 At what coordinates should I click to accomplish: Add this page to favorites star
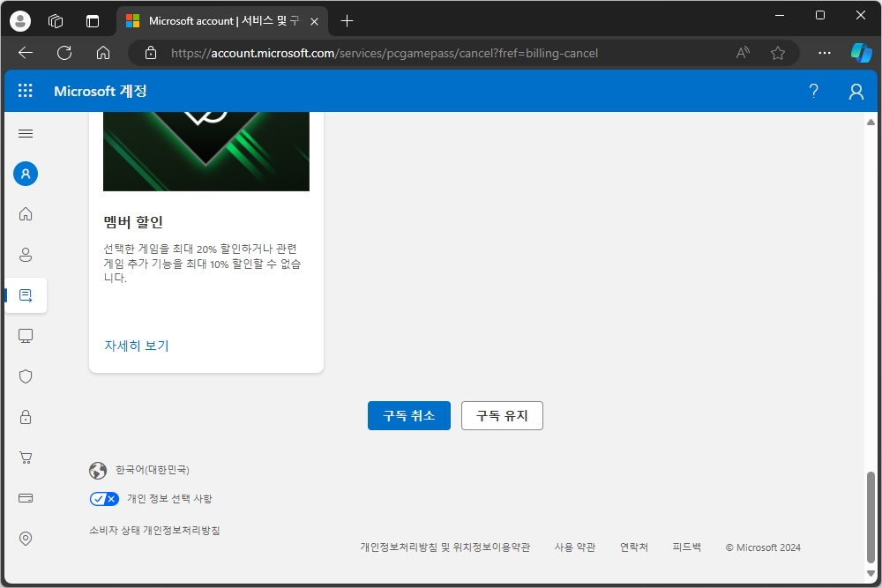pos(777,53)
